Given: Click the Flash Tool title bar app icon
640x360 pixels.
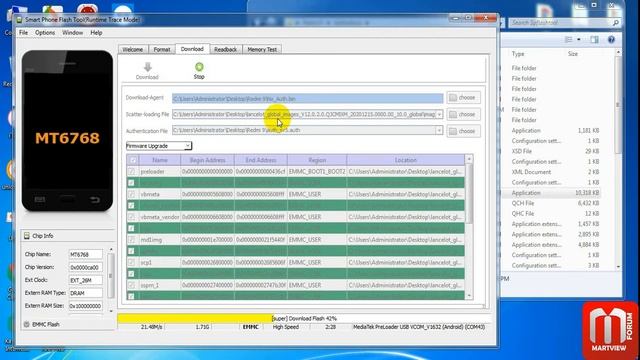Looking at the screenshot, I should (x=19, y=20).
